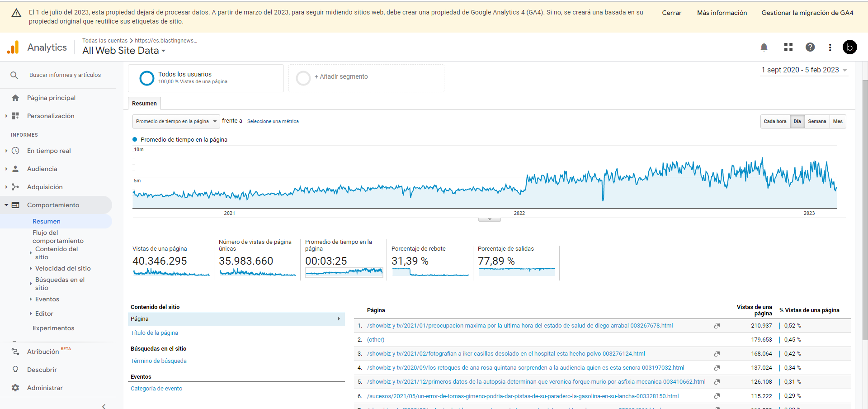The width and height of the screenshot is (868, 409).
Task: Switch chart granularity to Mes
Action: [x=838, y=121]
